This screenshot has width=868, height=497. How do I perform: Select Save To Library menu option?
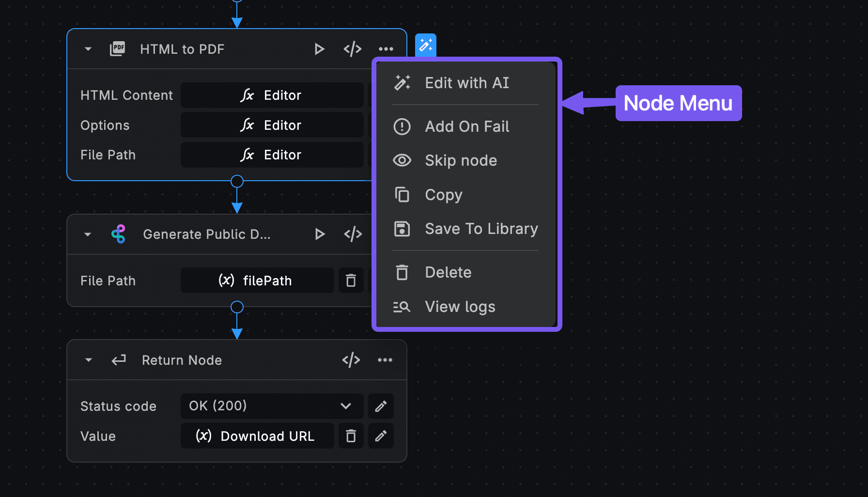480,229
